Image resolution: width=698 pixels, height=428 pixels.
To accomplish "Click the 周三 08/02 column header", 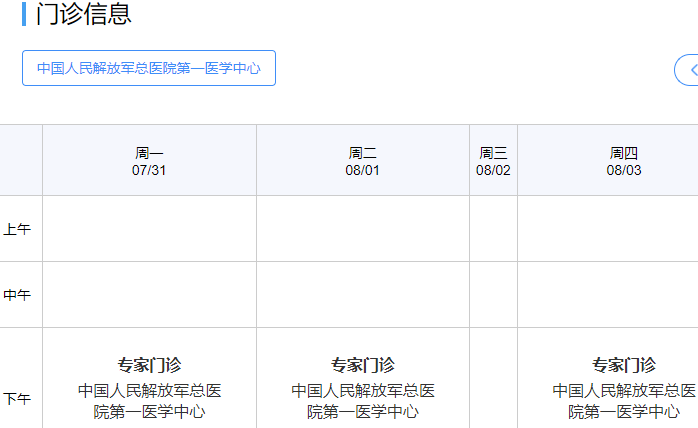I will click(x=493, y=161).
